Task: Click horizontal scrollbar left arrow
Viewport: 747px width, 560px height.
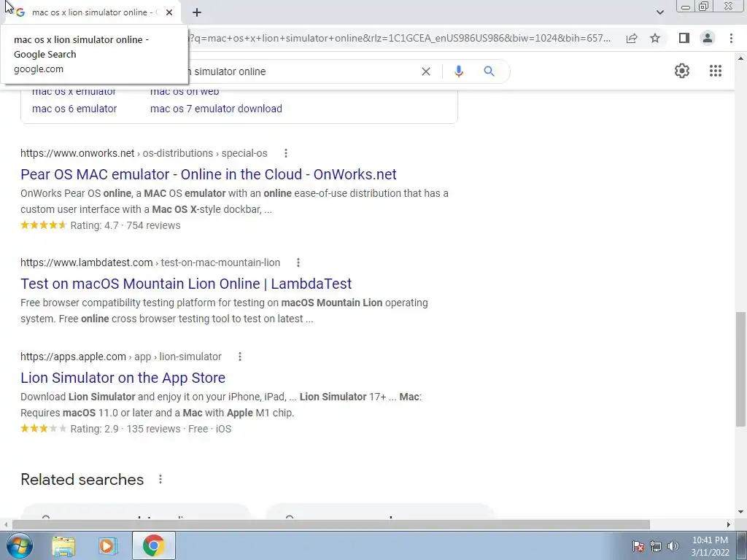Action: click(6, 524)
